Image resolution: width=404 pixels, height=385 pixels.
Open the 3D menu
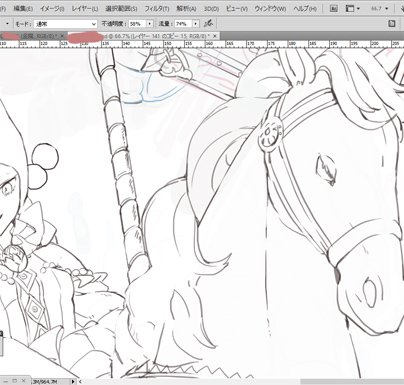pos(211,9)
